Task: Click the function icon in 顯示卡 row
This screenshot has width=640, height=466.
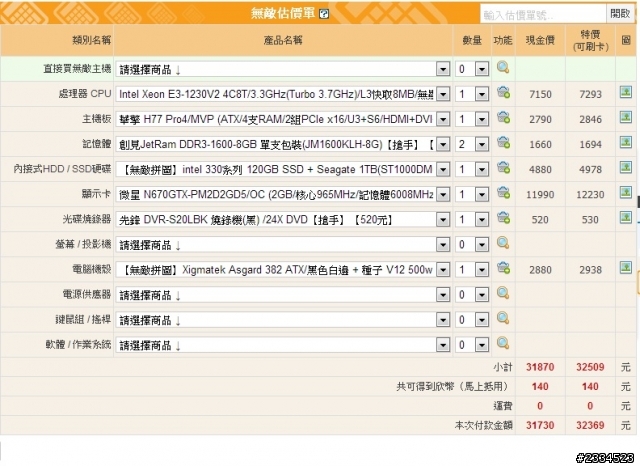Action: (503, 193)
